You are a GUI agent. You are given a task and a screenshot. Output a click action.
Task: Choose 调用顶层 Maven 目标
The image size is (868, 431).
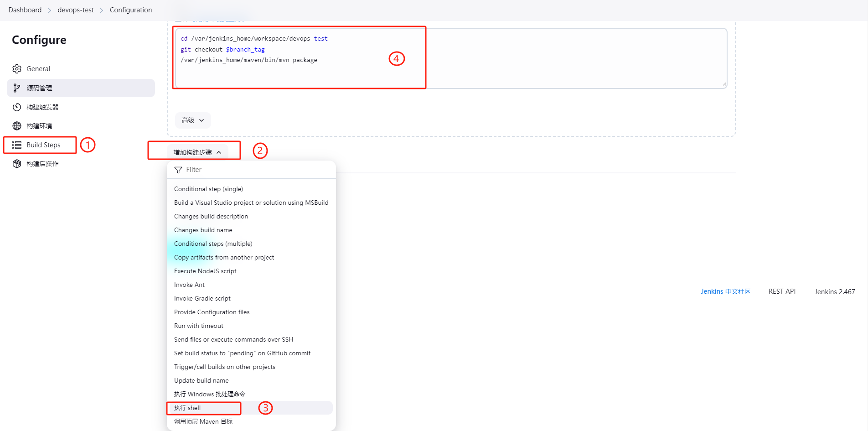(x=251, y=421)
